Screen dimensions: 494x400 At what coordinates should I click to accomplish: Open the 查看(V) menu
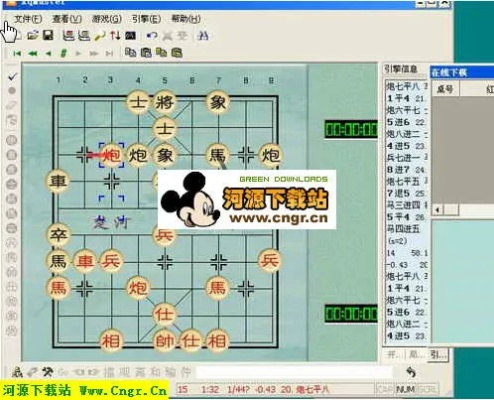pos(67,19)
